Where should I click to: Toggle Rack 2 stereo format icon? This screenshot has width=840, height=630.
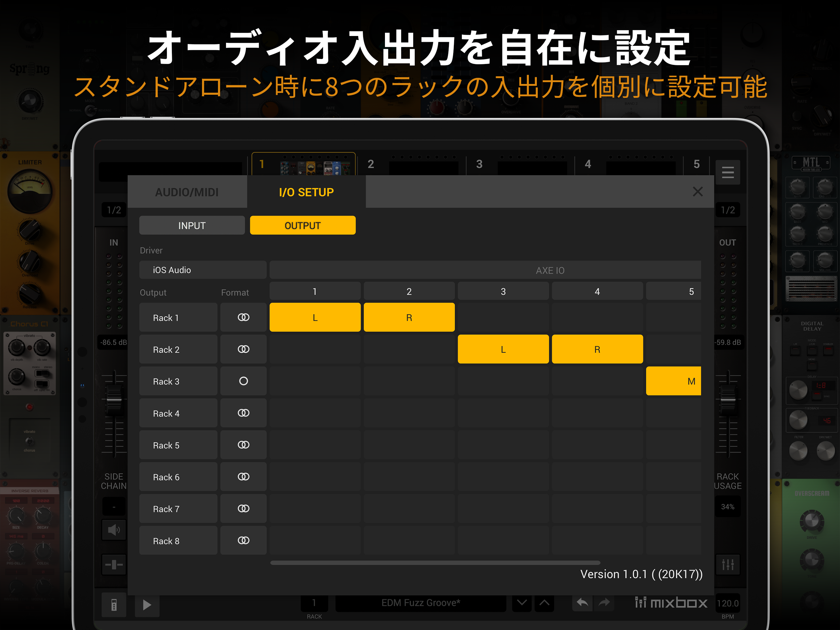tap(244, 349)
